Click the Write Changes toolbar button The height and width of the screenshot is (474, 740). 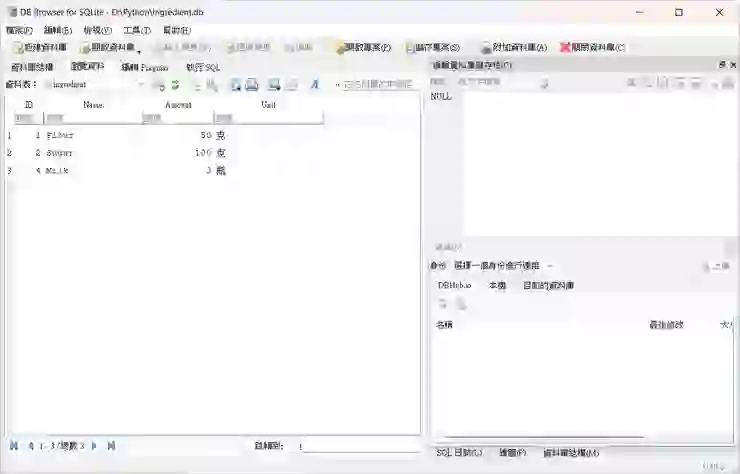pyautogui.click(x=182, y=48)
